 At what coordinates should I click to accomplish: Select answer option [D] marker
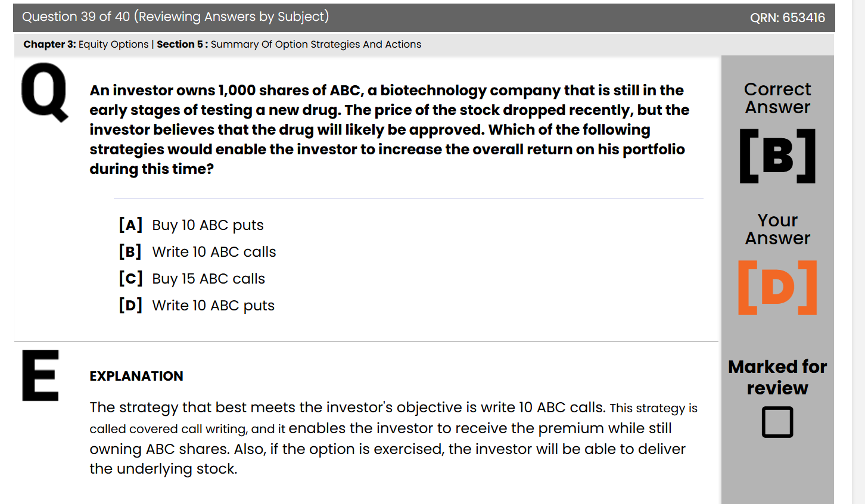(130, 305)
